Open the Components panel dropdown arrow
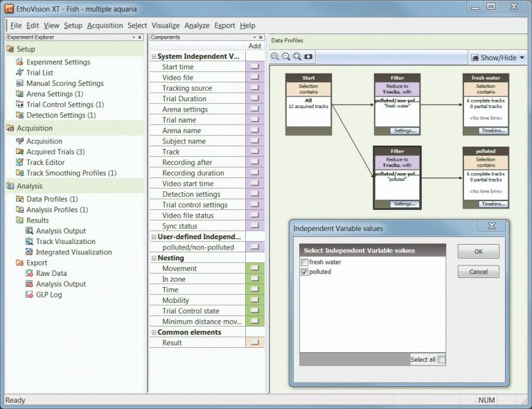This screenshot has height=409, width=532. click(254, 37)
